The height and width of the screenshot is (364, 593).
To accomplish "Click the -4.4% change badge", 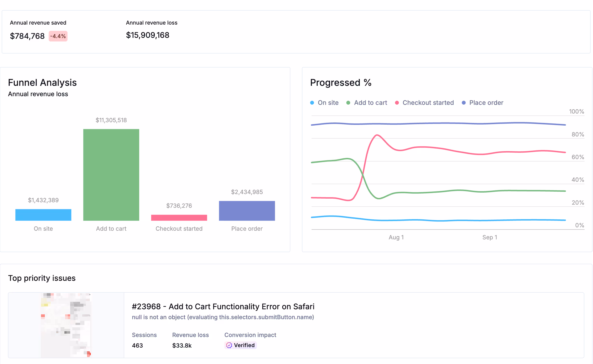I will (x=58, y=36).
